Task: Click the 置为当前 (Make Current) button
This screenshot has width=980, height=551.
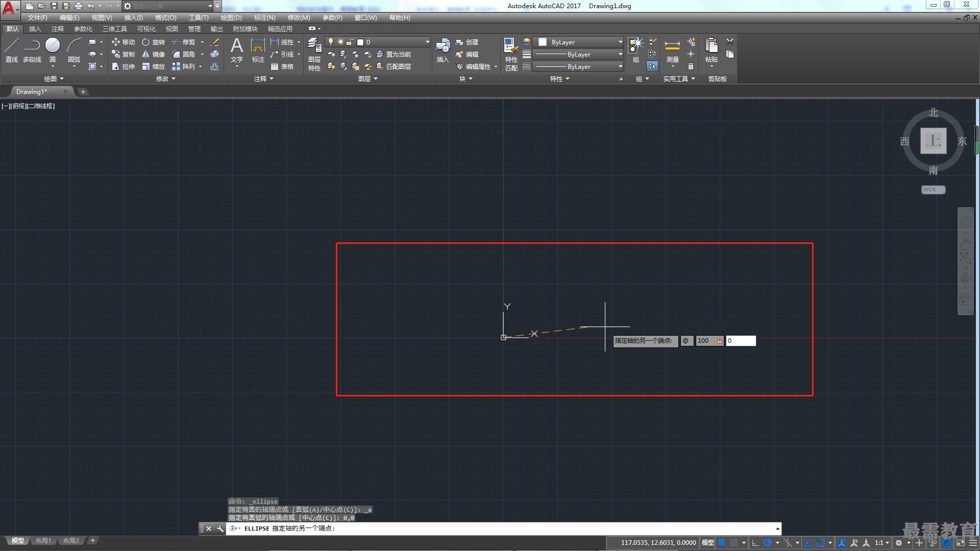Action: point(393,55)
